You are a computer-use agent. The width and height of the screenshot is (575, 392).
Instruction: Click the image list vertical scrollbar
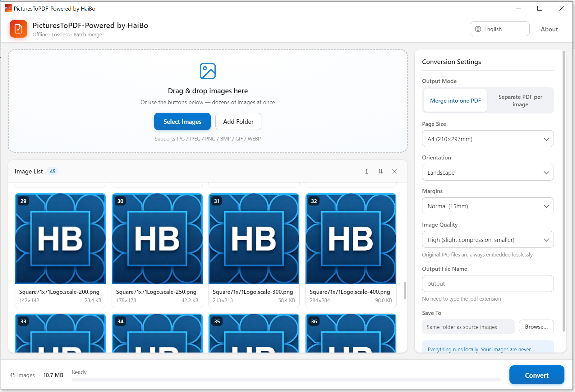405,290
